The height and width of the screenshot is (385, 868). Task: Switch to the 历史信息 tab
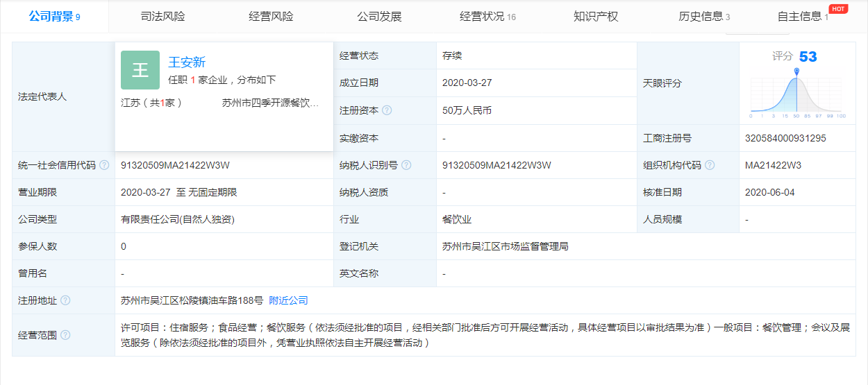pyautogui.click(x=703, y=17)
